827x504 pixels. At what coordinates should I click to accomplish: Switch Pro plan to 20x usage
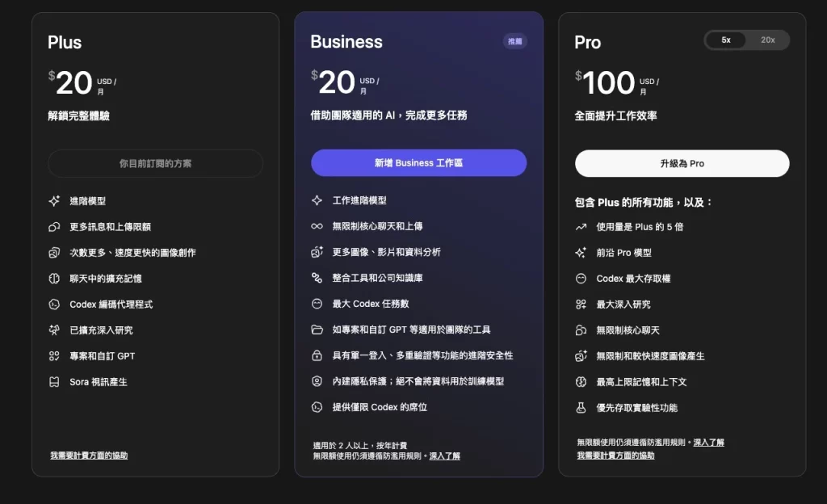click(x=767, y=40)
